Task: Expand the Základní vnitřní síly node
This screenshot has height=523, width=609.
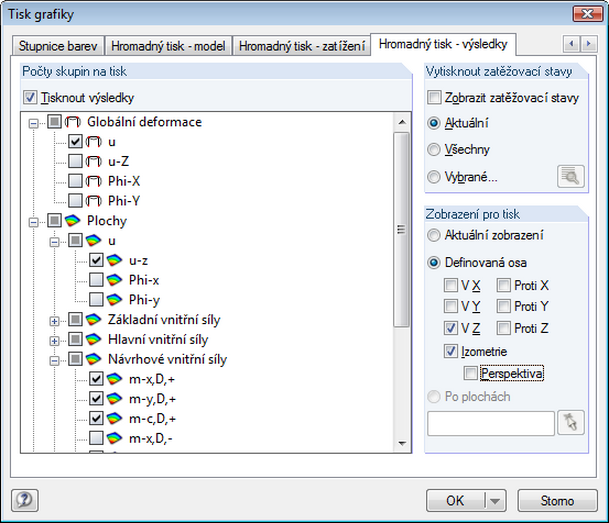Action: (55, 321)
